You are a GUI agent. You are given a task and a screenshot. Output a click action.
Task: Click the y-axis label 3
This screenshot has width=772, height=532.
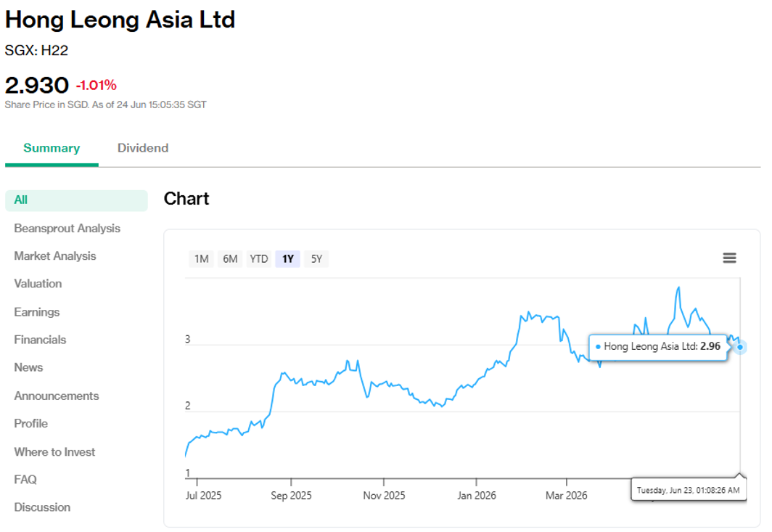coord(188,340)
